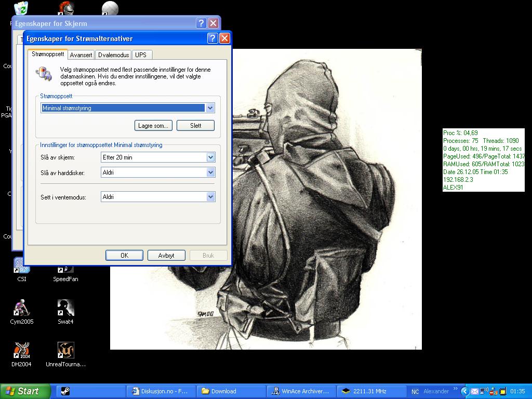Expand hidden system tray icons arrow

pyautogui.click(x=464, y=391)
